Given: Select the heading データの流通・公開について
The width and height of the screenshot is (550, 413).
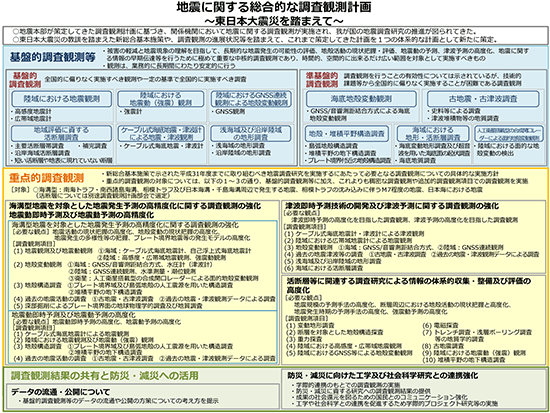Looking at the screenshot, I should click(x=60, y=392).
